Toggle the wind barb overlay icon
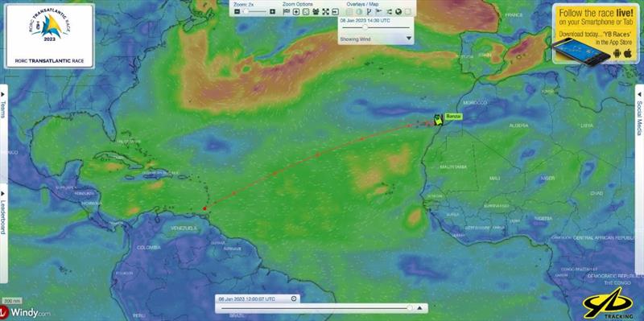This screenshot has width=644, height=321. pyautogui.click(x=369, y=12)
